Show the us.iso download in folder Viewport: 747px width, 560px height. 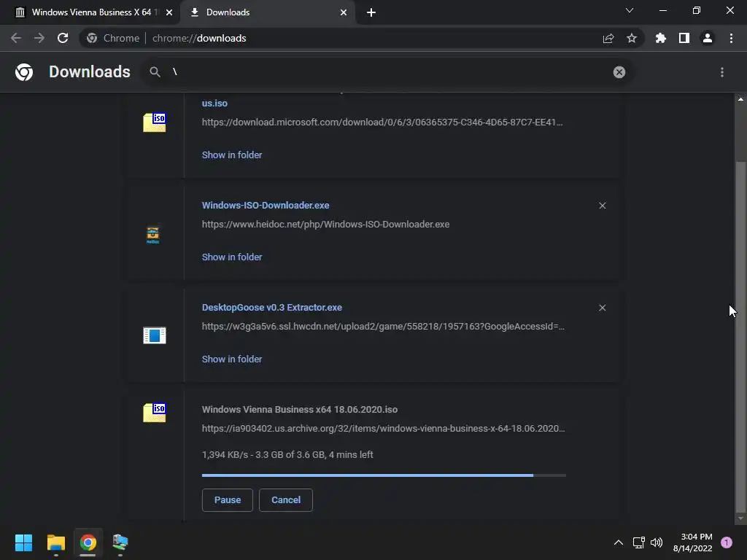[x=232, y=155]
